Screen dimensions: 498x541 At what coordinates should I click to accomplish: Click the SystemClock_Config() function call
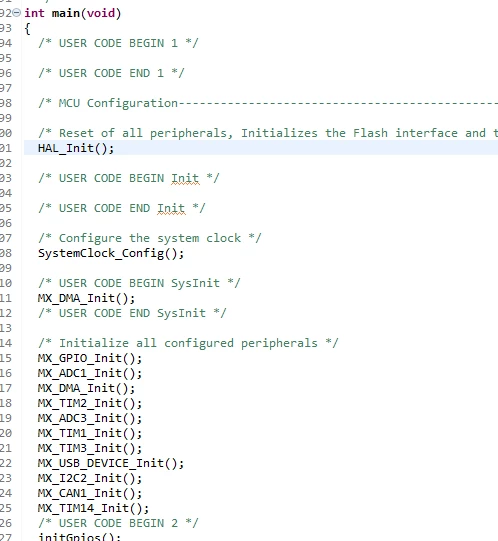[x=111, y=253]
